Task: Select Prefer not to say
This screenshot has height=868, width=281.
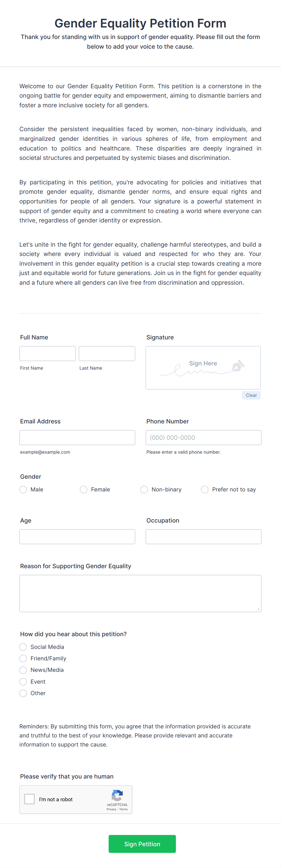Action: click(x=205, y=489)
